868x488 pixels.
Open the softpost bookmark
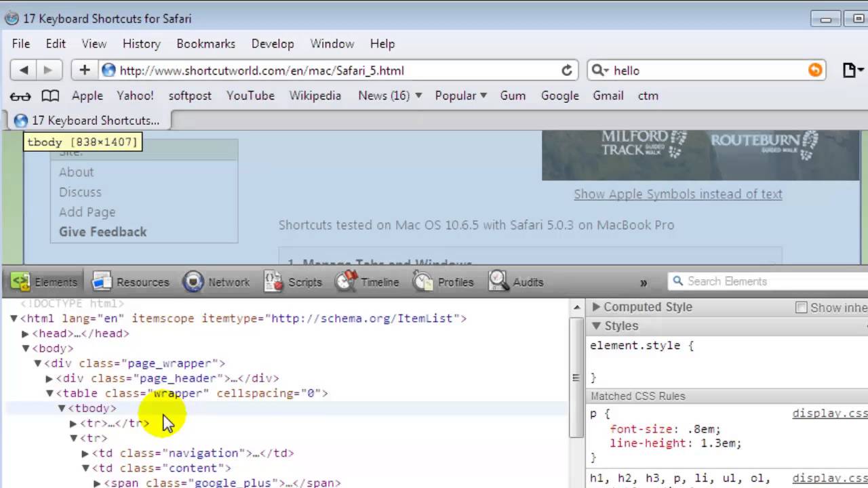[190, 96]
